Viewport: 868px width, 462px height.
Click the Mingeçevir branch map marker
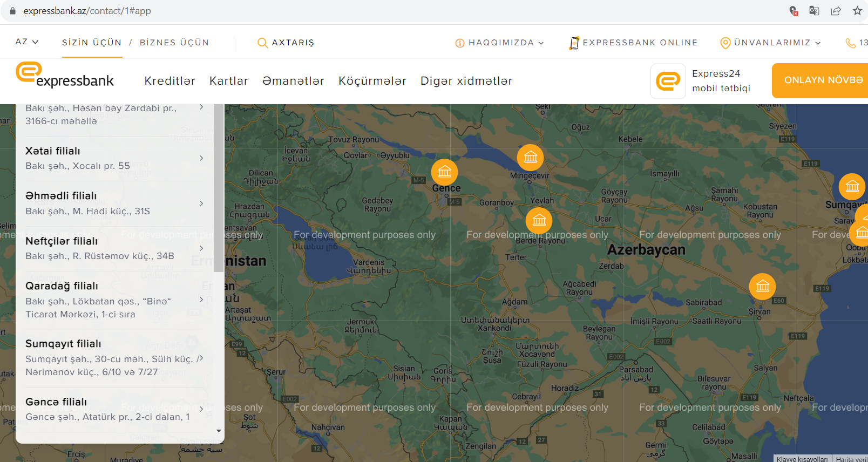click(x=531, y=157)
